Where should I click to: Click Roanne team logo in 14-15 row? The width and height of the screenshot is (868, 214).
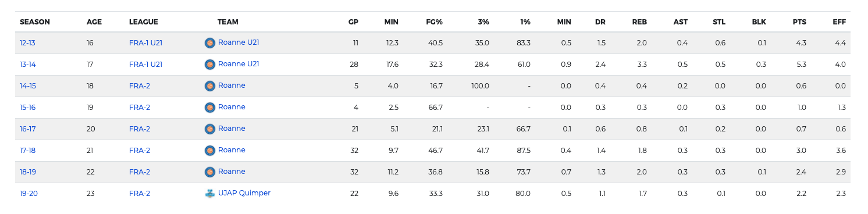click(x=210, y=86)
